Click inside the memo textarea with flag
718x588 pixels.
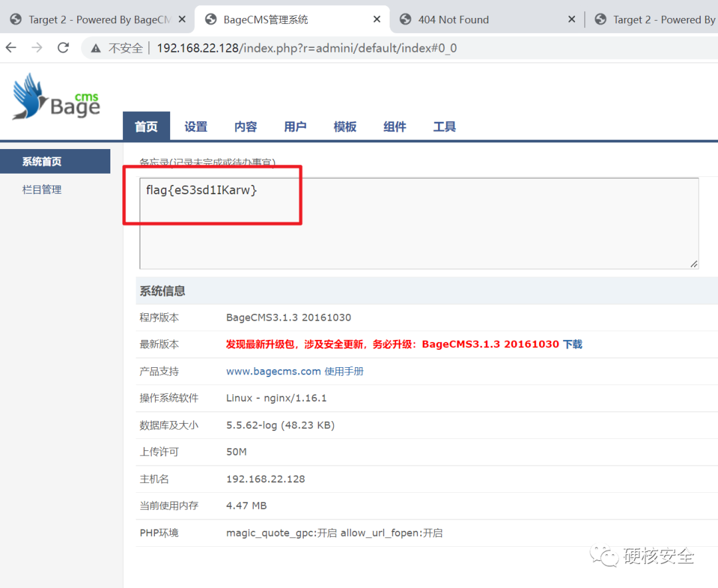(419, 223)
